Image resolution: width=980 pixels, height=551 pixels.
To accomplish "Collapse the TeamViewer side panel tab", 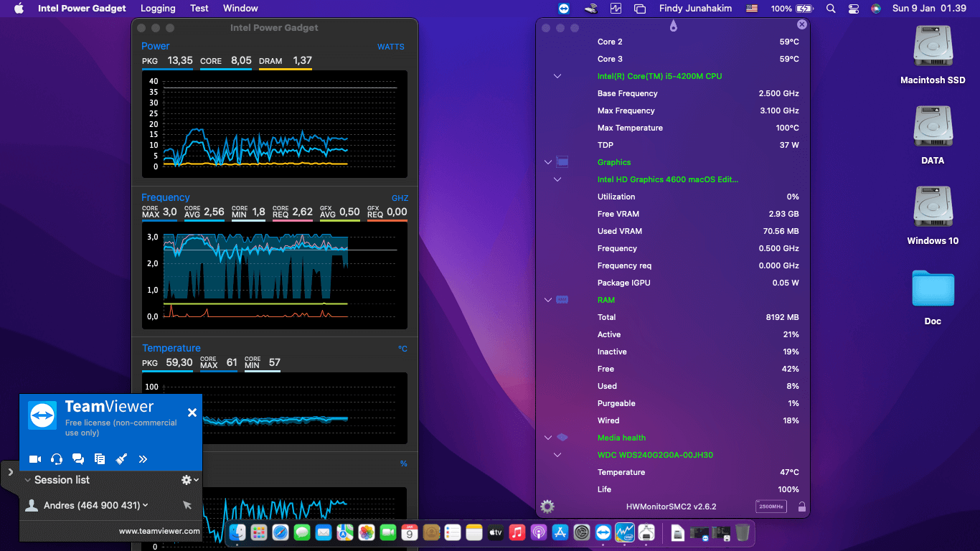I will 10,472.
